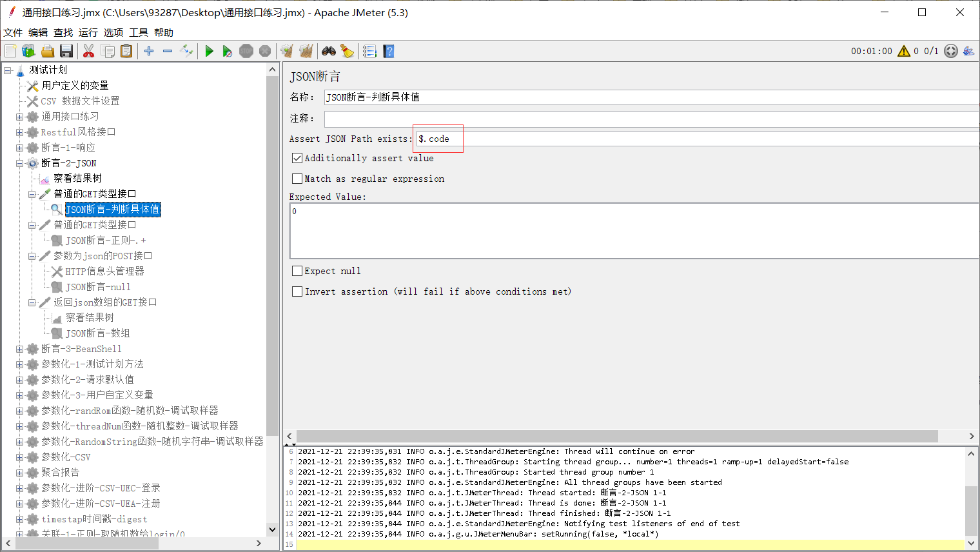This screenshot has width=980, height=552.
Task: Click the Shutdown icon
Action: [265, 51]
